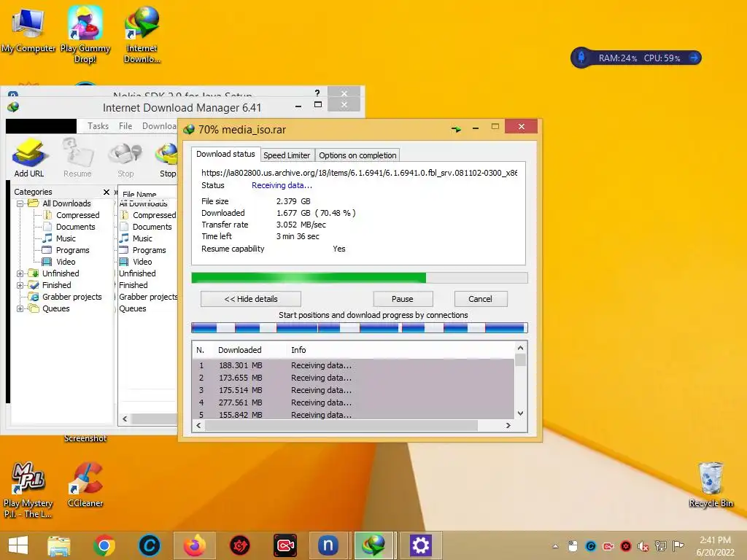
Task: Select Grabber projects in tree
Action: (72, 297)
